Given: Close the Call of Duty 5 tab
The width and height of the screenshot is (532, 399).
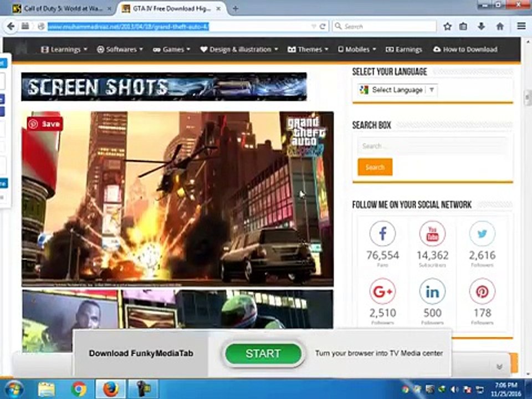Looking at the screenshot, I should coord(110,9).
